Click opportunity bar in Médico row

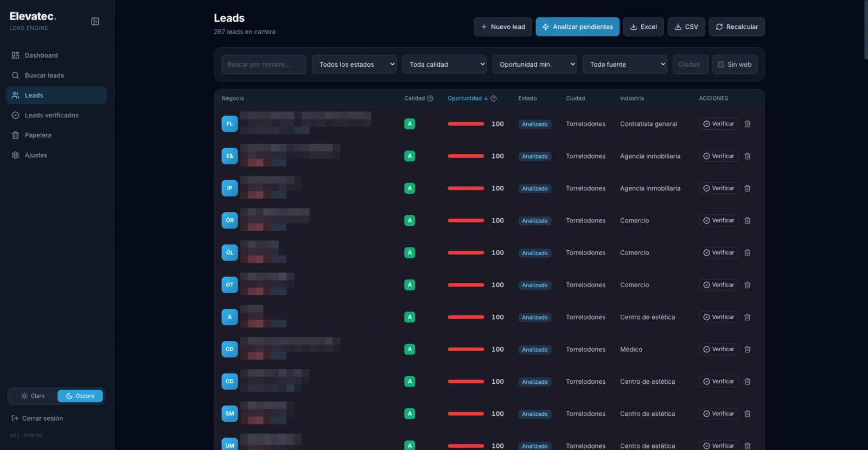[x=465, y=349]
